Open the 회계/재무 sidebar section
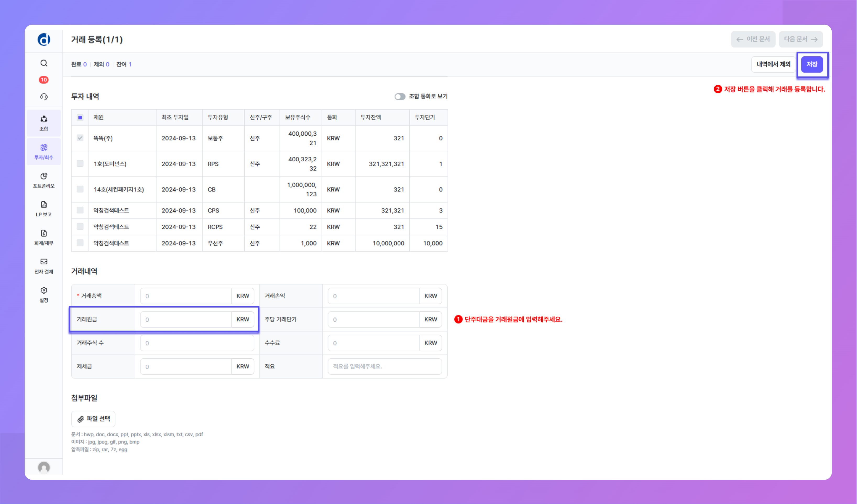Image resolution: width=857 pixels, height=504 pixels. [x=43, y=237]
